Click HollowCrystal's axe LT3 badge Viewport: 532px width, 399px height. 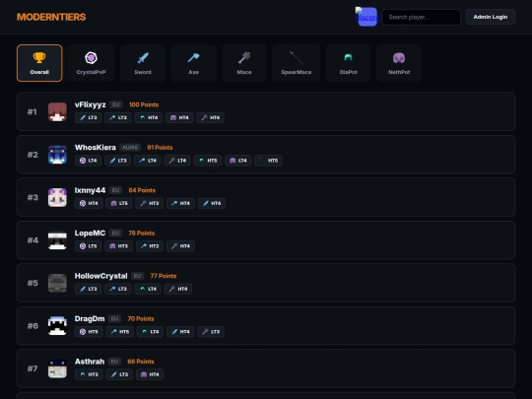pos(118,289)
